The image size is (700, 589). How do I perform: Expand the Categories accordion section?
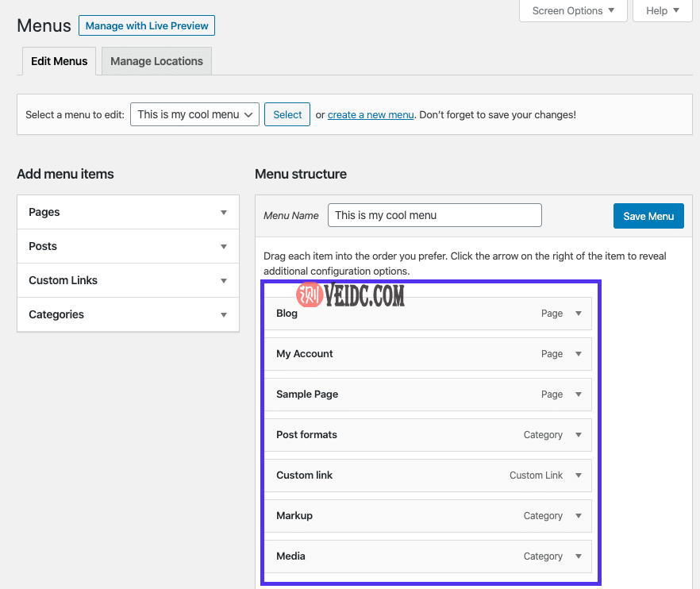(x=128, y=314)
